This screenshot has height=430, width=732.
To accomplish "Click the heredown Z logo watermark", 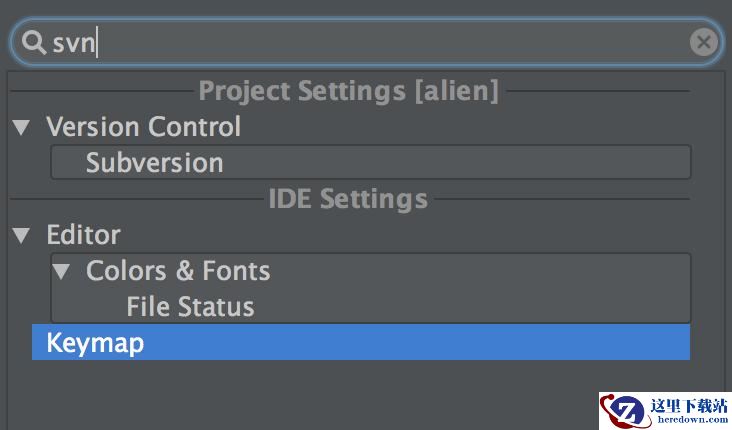I will click(x=624, y=411).
